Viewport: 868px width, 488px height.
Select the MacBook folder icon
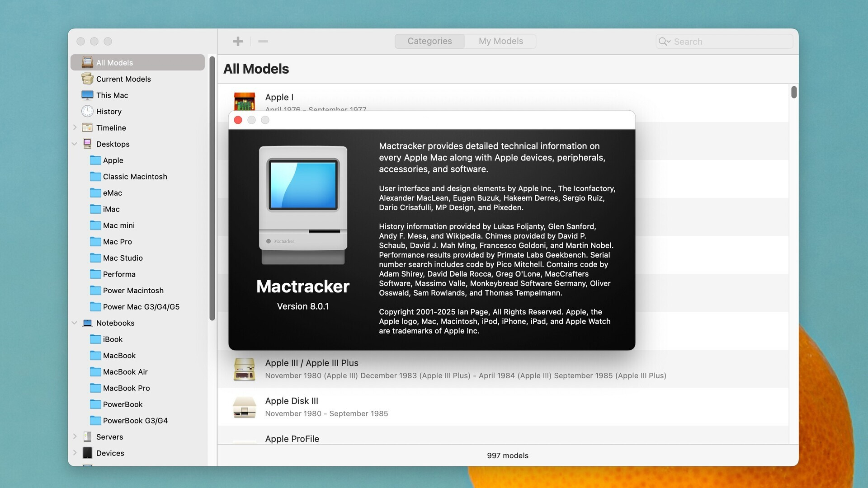coord(95,355)
